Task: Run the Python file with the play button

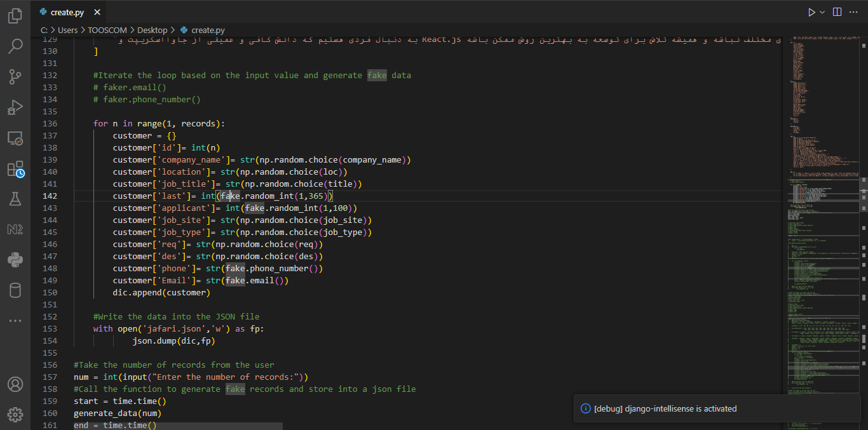Action: tap(811, 11)
